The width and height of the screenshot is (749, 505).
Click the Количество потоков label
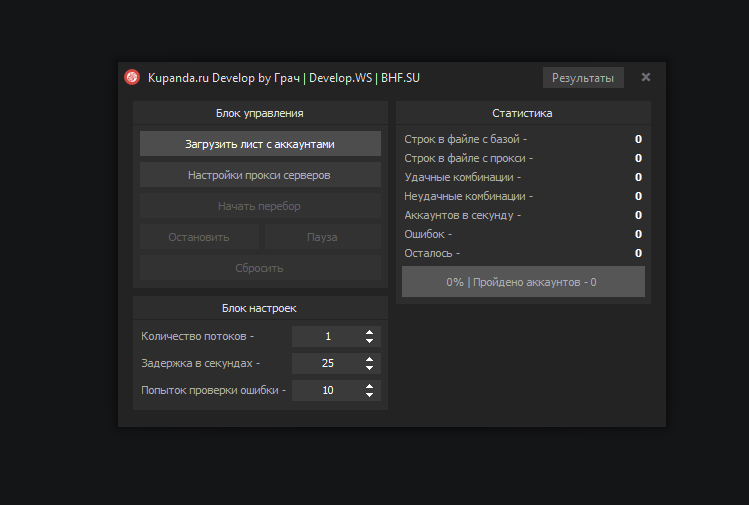click(x=197, y=336)
